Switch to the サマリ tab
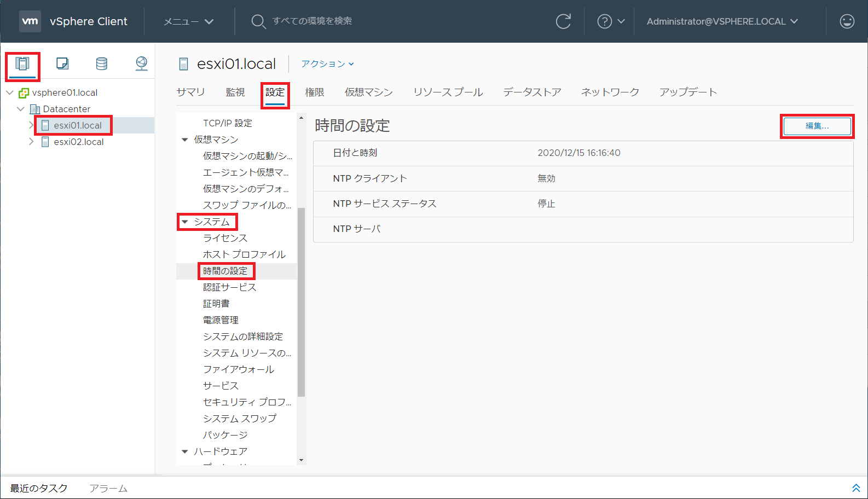 (190, 92)
